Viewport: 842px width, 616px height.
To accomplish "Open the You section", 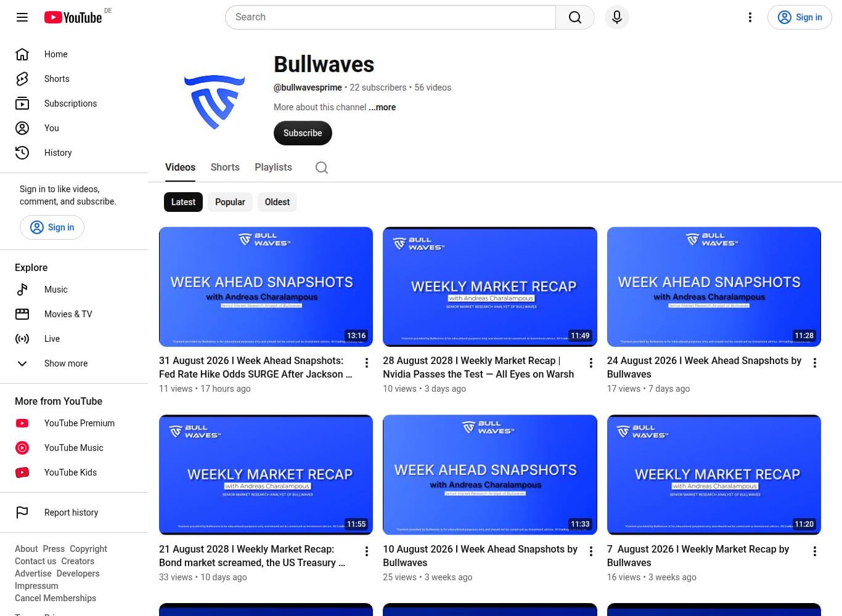I will 74,128.
